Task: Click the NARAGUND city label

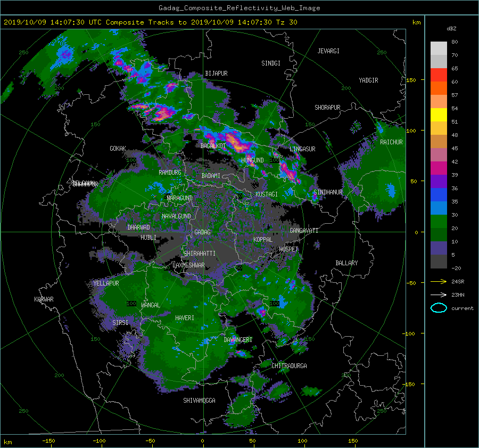Action: [x=180, y=198]
